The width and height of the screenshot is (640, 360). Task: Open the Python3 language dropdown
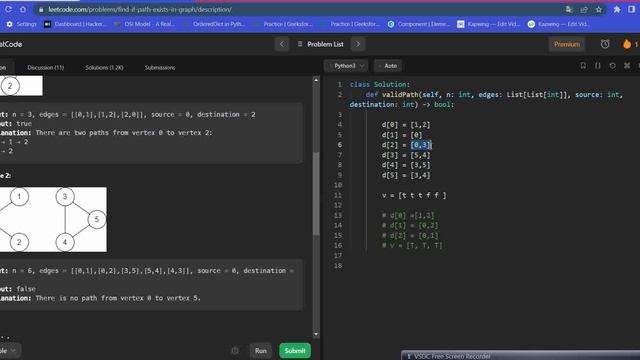(x=346, y=66)
